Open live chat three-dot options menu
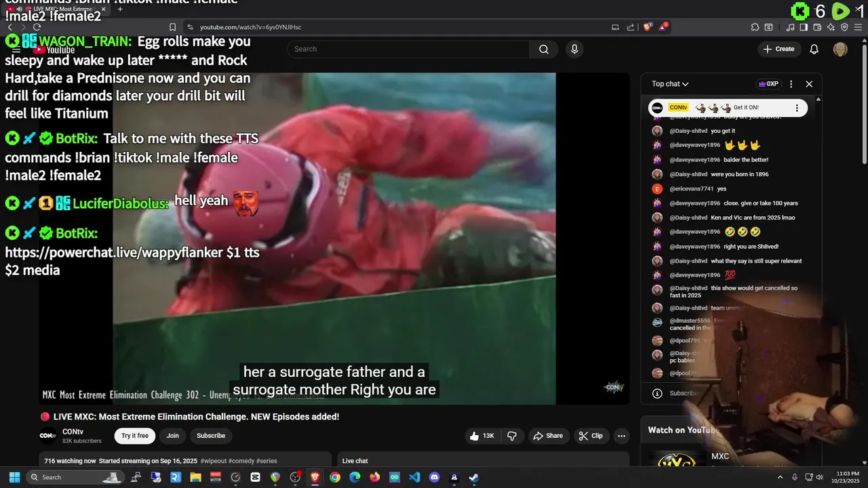This screenshot has height=488, width=868. click(791, 84)
